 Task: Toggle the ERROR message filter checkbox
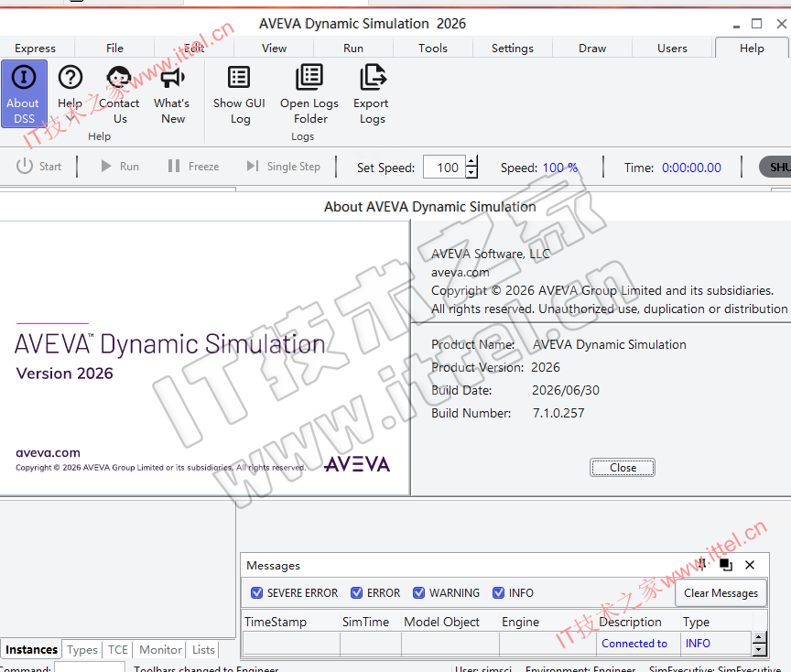(356, 592)
